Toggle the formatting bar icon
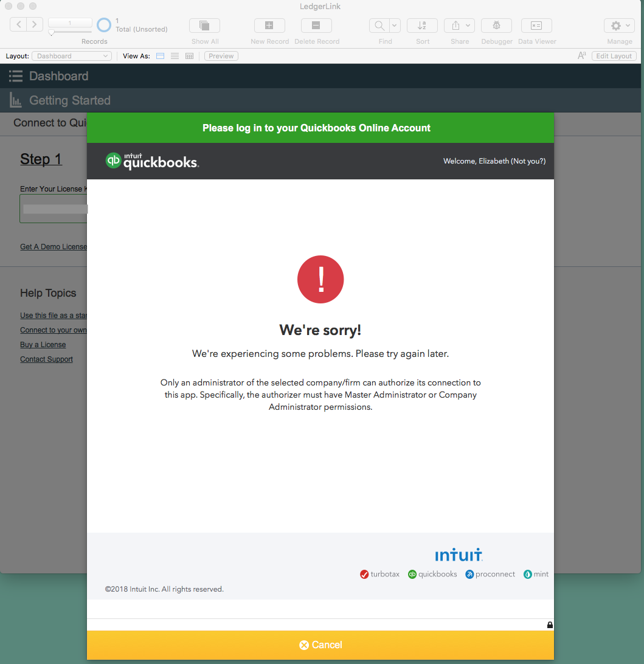The width and height of the screenshot is (644, 664). [582, 55]
